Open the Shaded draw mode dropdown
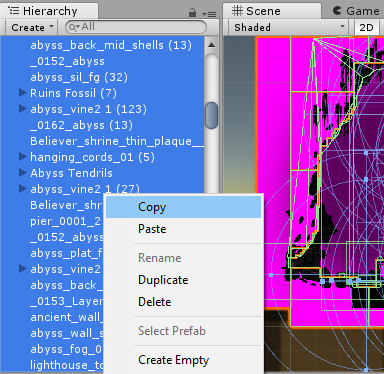Image resolution: width=384 pixels, height=374 pixels. (x=289, y=27)
